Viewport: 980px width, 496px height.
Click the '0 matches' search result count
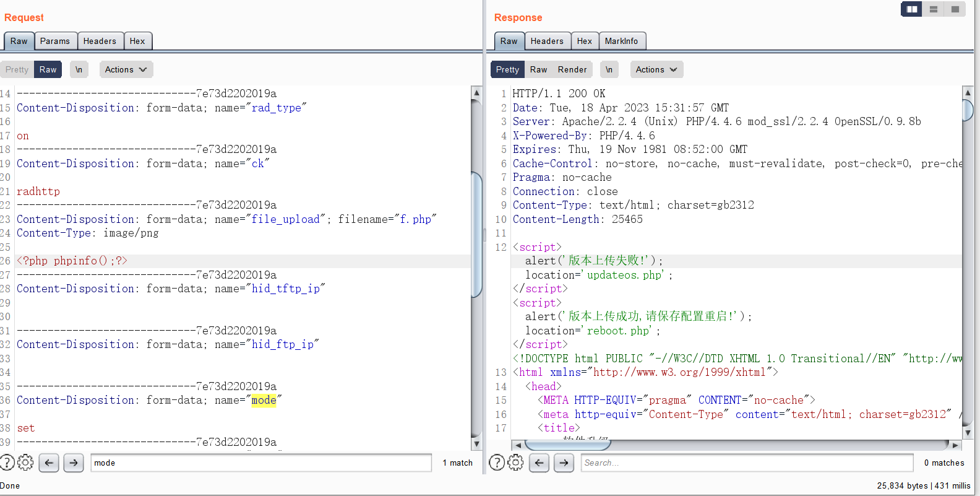point(944,463)
